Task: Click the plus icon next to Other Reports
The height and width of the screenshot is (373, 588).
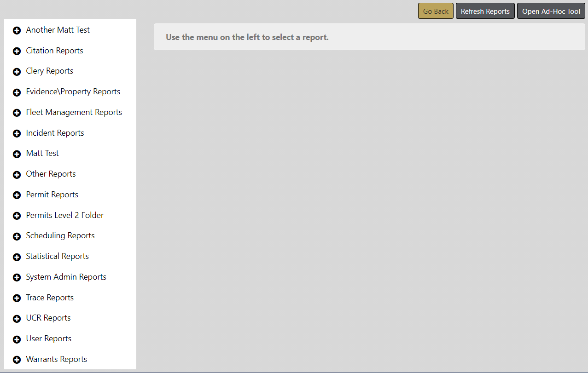Action: click(x=17, y=175)
